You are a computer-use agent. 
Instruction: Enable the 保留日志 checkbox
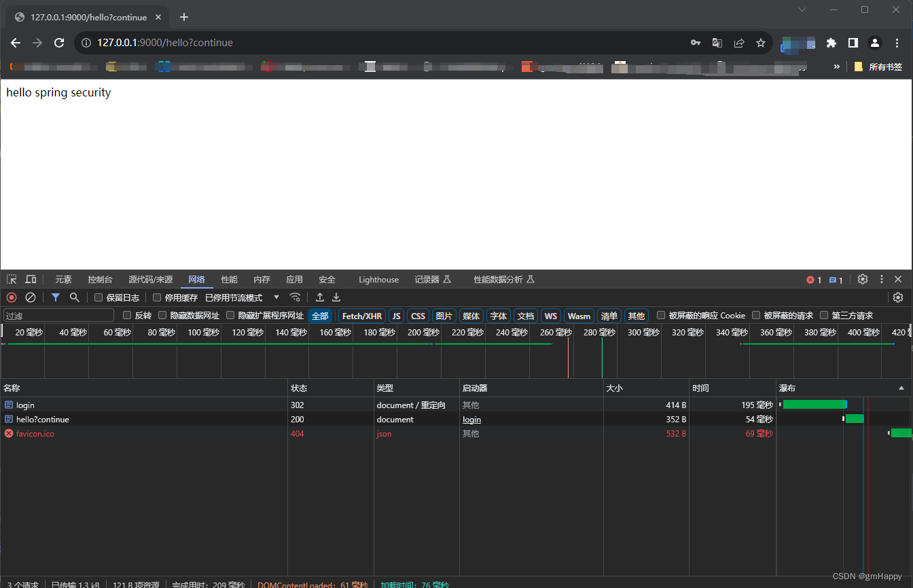pos(99,297)
